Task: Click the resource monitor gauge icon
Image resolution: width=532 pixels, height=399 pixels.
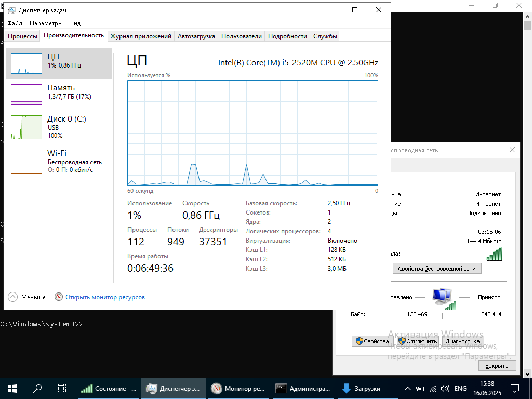Action: [x=59, y=297]
